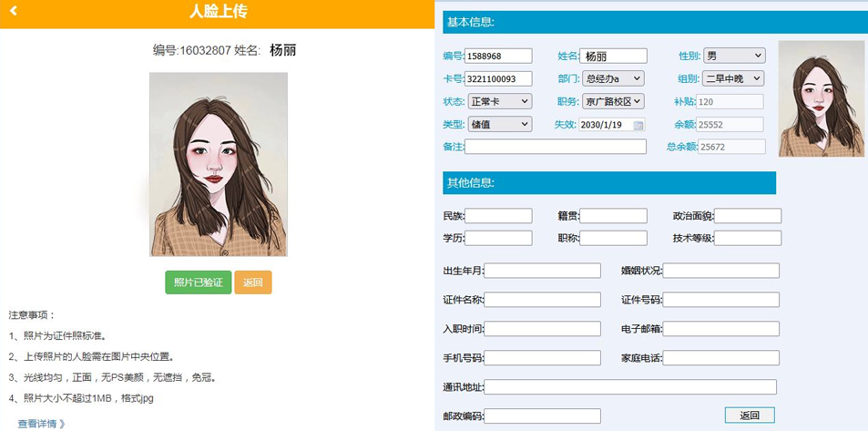Click the 总余额 field showing 25672
The image size is (868, 431).
731,147
